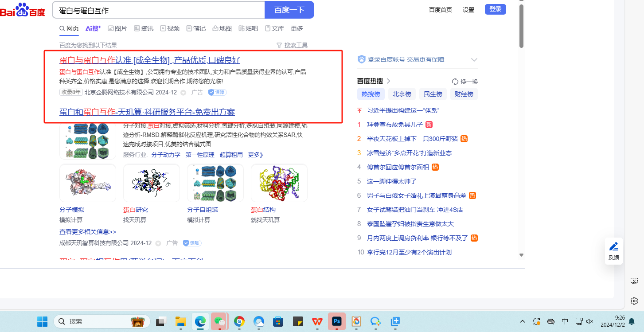This screenshot has height=332, width=644.
Task: Open the AI搜+ search tab
Action: tap(93, 28)
